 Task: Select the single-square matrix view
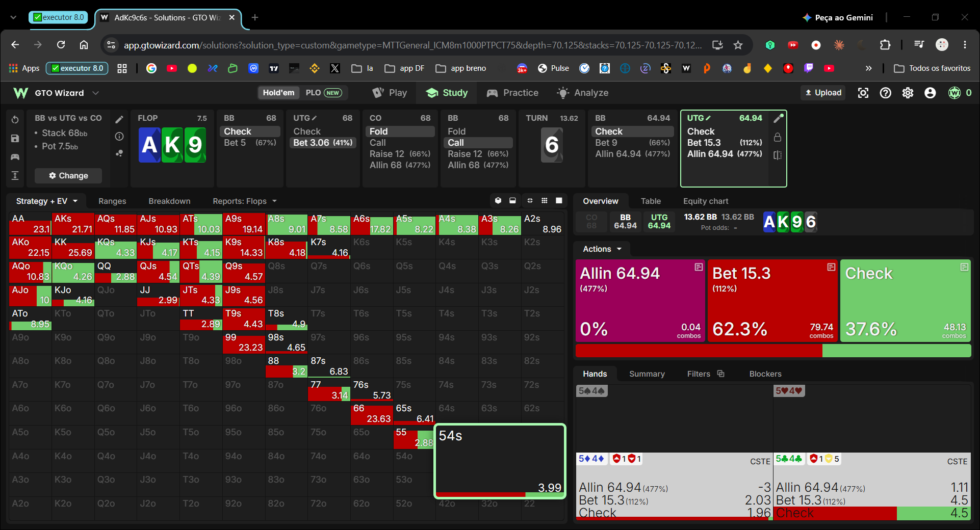tap(559, 201)
